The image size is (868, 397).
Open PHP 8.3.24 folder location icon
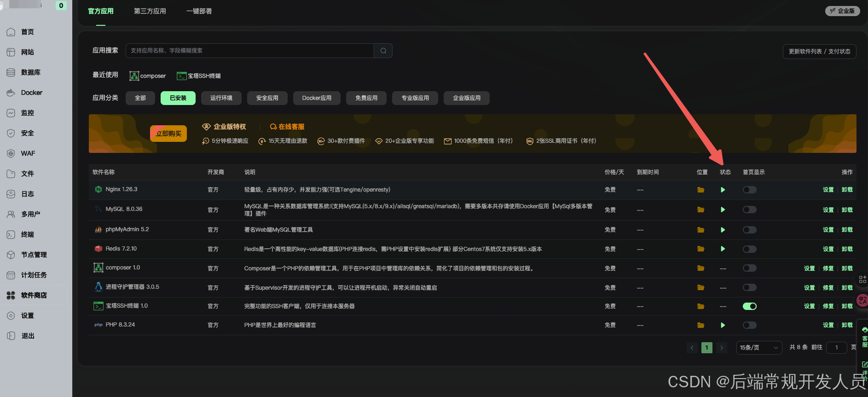click(x=700, y=325)
